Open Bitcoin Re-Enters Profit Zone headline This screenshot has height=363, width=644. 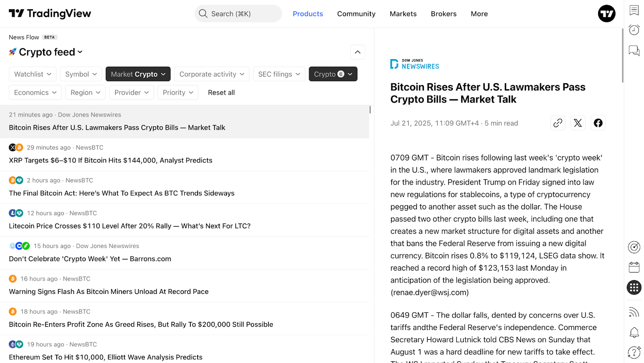tap(141, 324)
